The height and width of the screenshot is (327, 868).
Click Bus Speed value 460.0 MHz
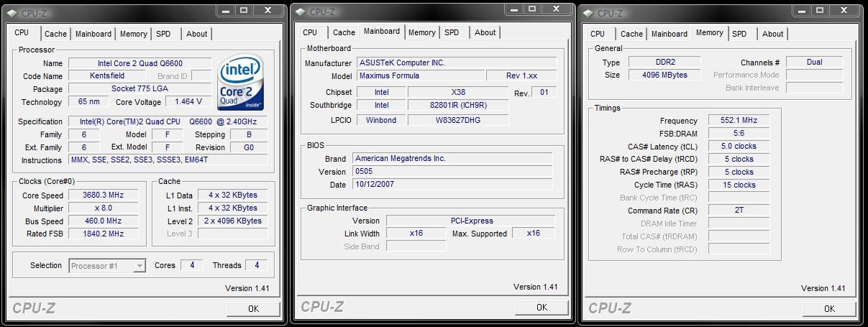click(x=103, y=221)
